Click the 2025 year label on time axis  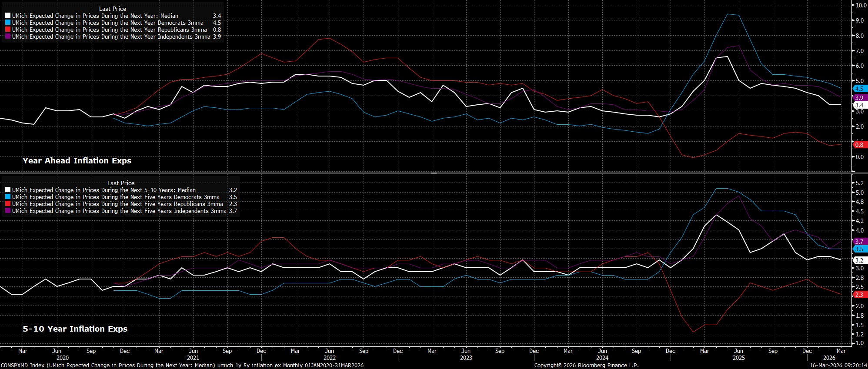click(x=738, y=358)
